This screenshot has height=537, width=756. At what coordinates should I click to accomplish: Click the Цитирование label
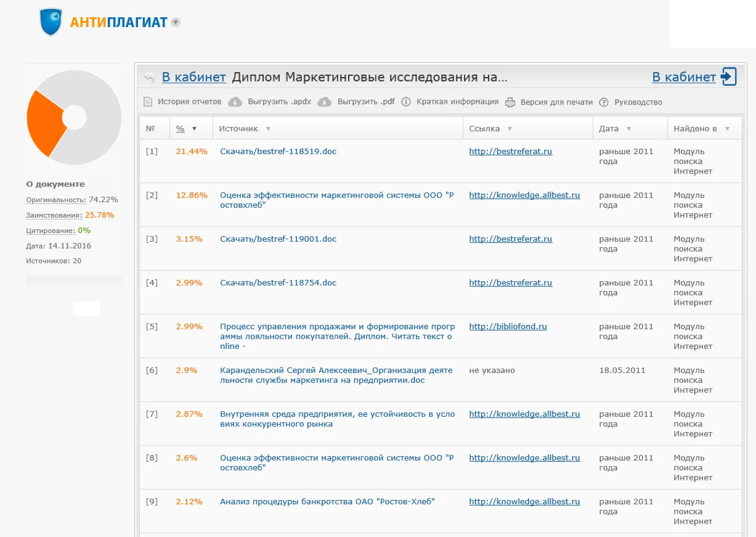coord(51,231)
